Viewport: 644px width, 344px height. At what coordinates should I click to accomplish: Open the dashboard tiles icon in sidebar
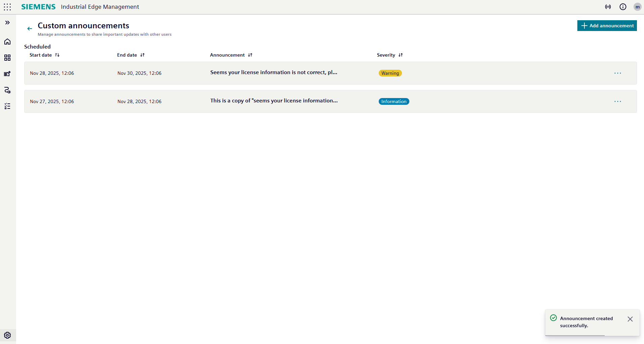[x=7, y=58]
